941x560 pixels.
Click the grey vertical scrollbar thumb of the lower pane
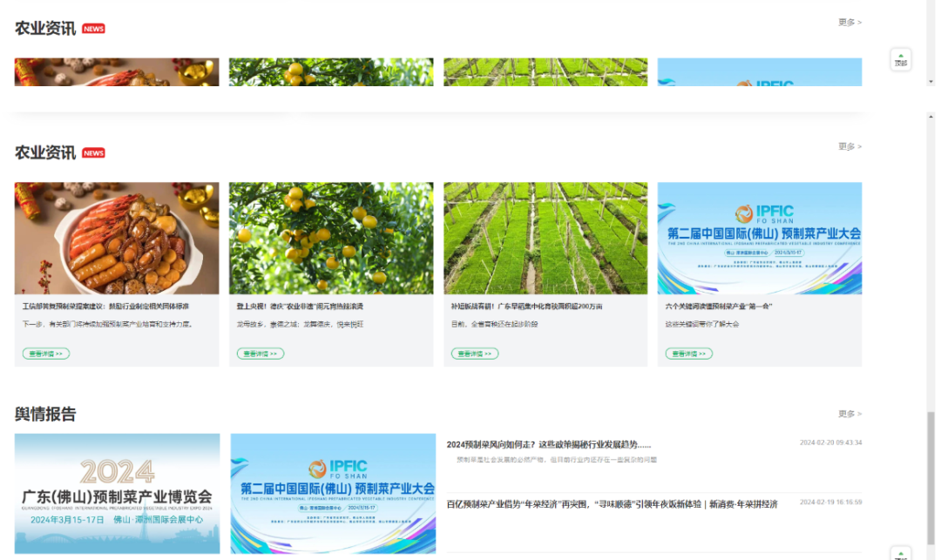931,478
